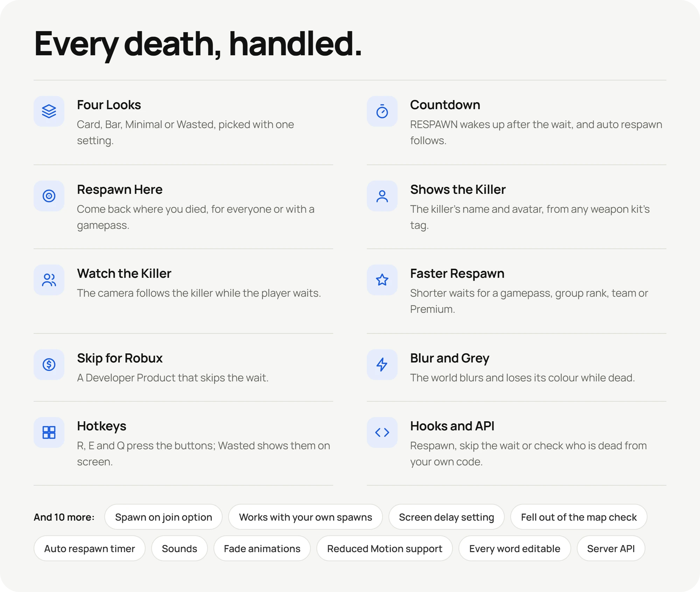Click the person icon by Shows the Killer
Screen dimensions: 700x592
point(382,196)
